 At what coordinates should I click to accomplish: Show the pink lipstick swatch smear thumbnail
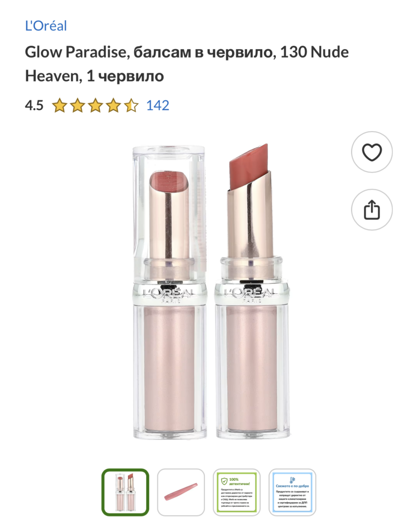pos(181,492)
